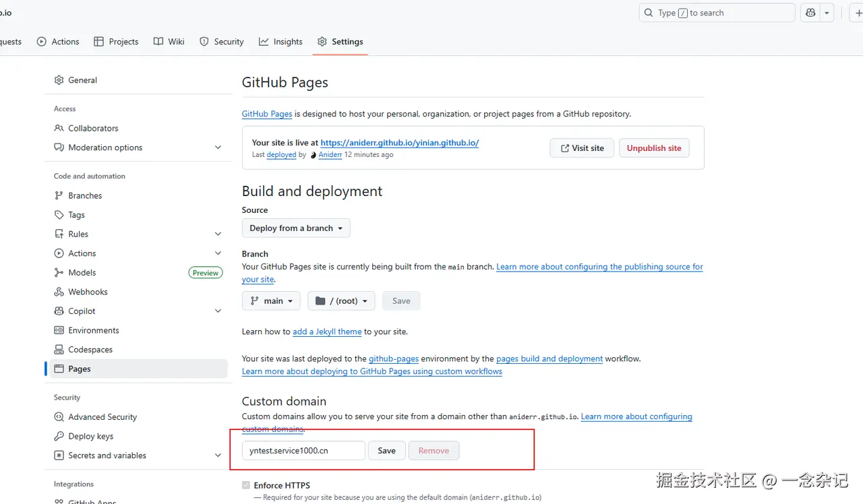Click the Codespaces icon in the sidebar
This screenshot has height=504, width=863.
[x=59, y=350]
